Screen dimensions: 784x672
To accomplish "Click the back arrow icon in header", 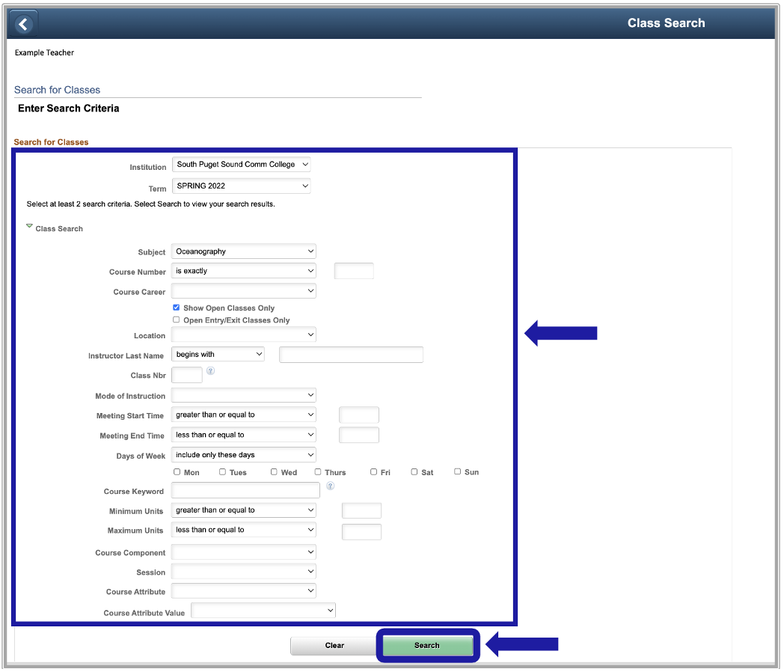I will pos(23,24).
